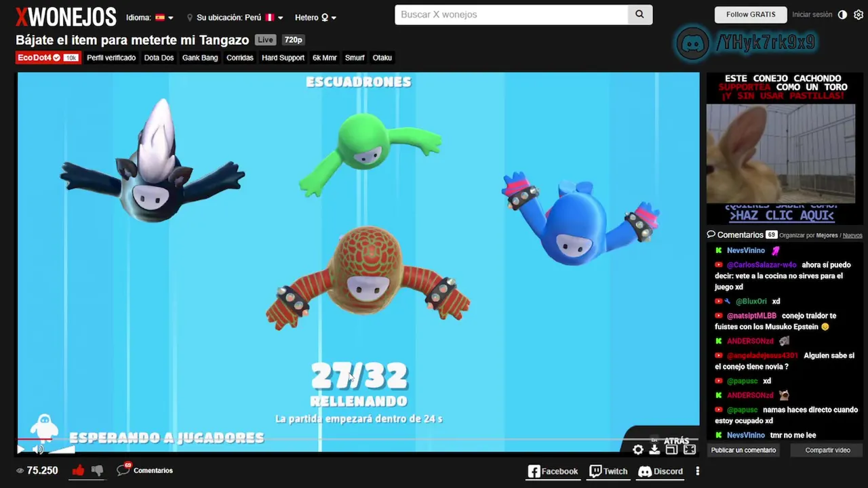Sort comments by Nuevos
The height and width of the screenshot is (488, 868).
tap(852, 235)
